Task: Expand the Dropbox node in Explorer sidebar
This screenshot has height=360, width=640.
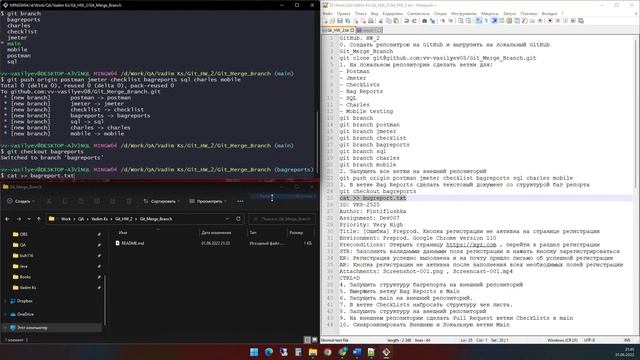Action: click(x=5, y=301)
